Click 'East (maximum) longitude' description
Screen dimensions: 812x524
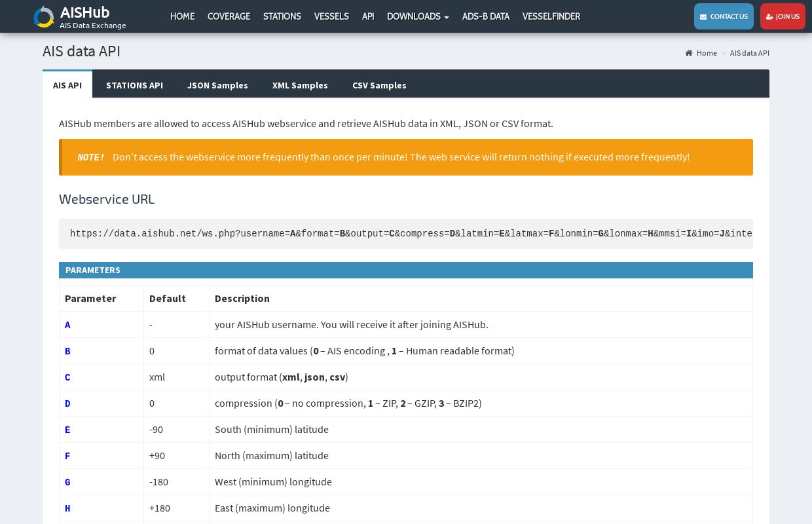pos(272,508)
